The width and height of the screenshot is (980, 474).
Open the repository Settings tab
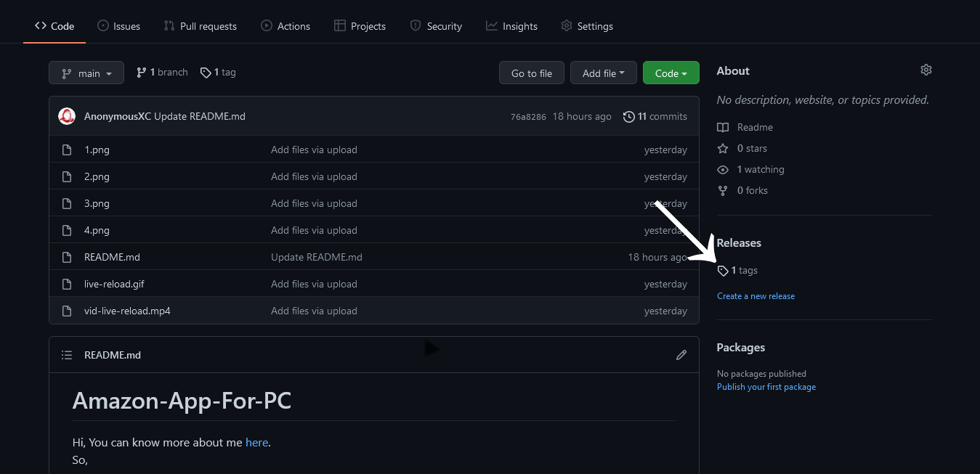pos(587,26)
